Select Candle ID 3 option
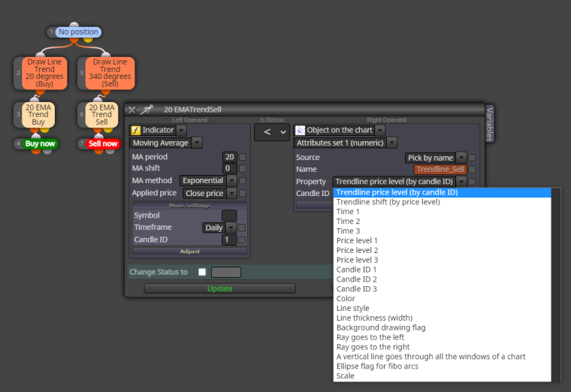Image resolution: width=571 pixels, height=392 pixels. point(442,288)
